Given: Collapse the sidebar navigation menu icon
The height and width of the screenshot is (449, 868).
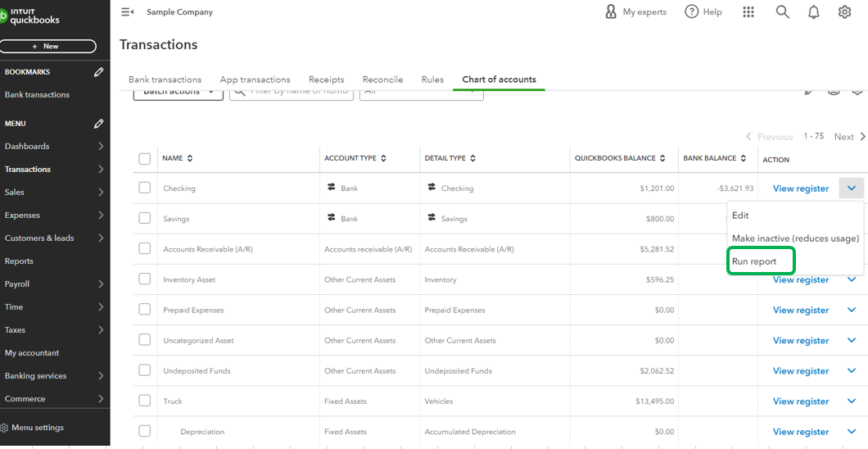Looking at the screenshot, I should click(x=127, y=12).
